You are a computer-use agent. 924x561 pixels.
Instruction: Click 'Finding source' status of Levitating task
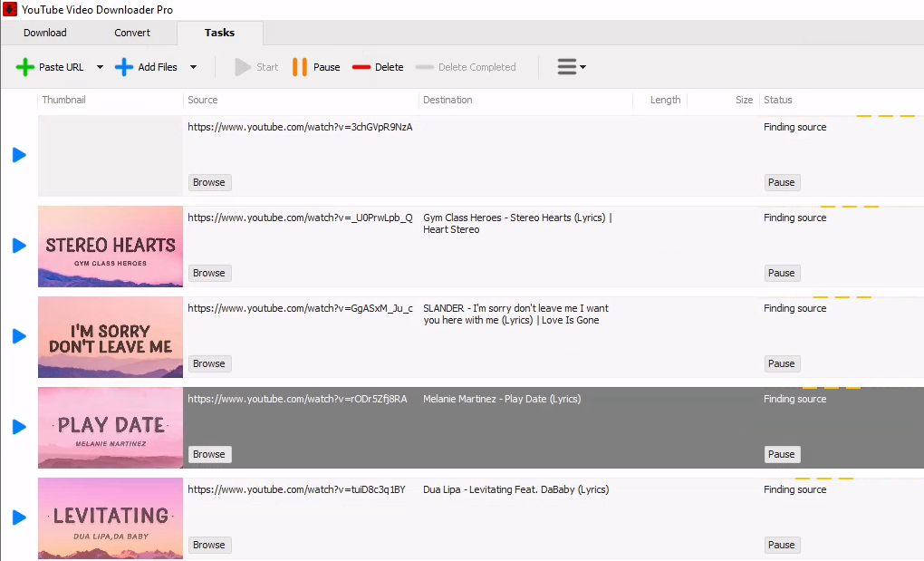[x=795, y=490]
